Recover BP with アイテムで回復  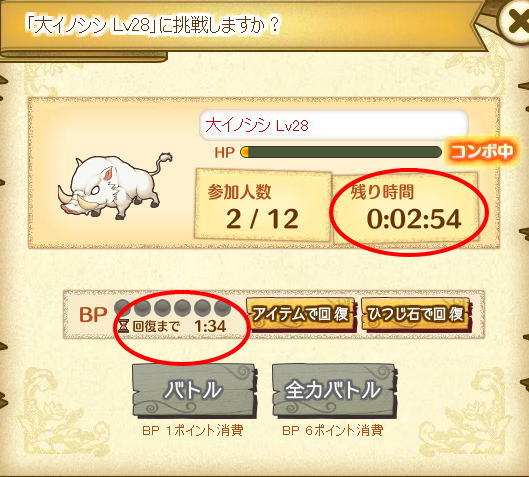[x=301, y=314]
